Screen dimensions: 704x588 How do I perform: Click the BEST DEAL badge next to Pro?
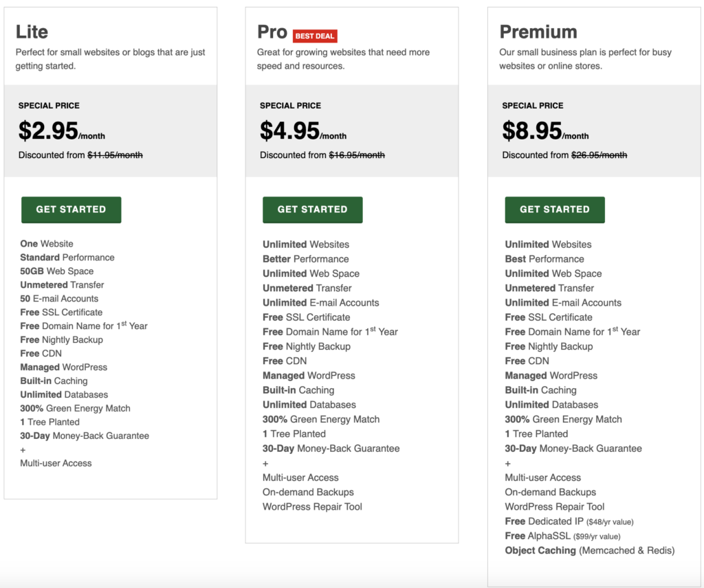click(315, 36)
